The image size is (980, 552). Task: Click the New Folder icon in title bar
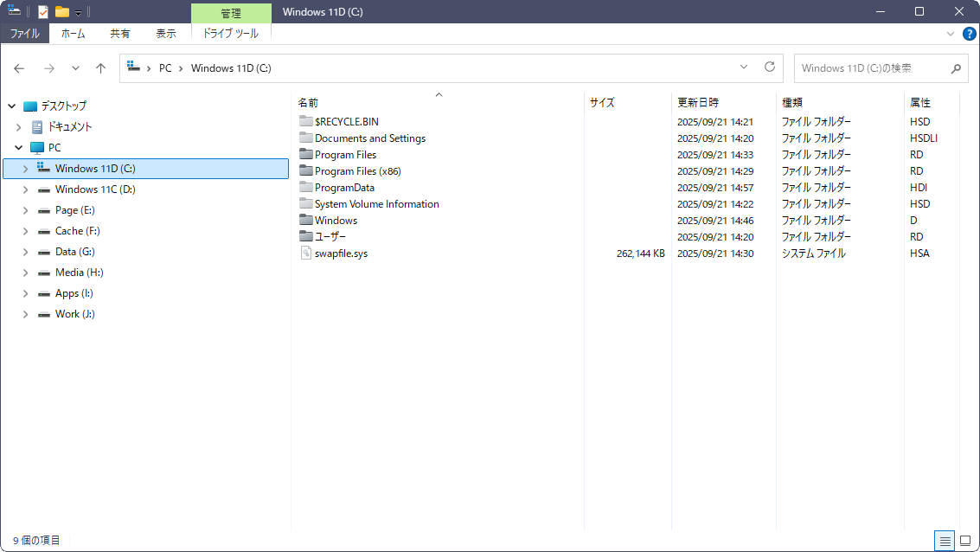[62, 12]
